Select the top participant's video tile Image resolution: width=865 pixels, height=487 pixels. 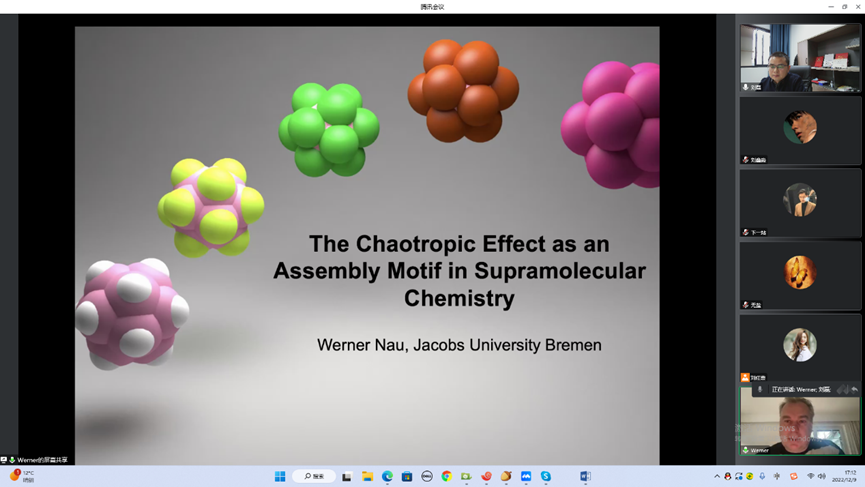tap(799, 58)
